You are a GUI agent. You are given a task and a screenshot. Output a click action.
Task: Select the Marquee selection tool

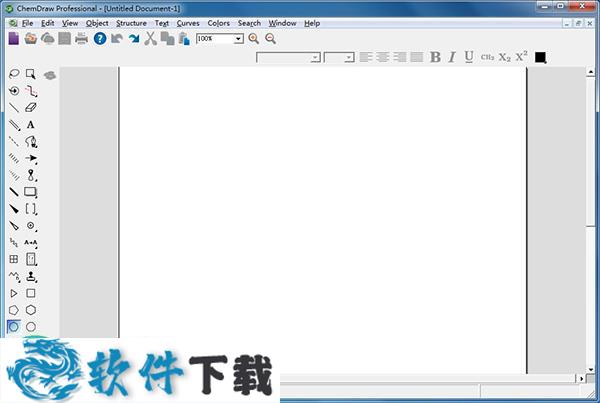tap(31, 74)
